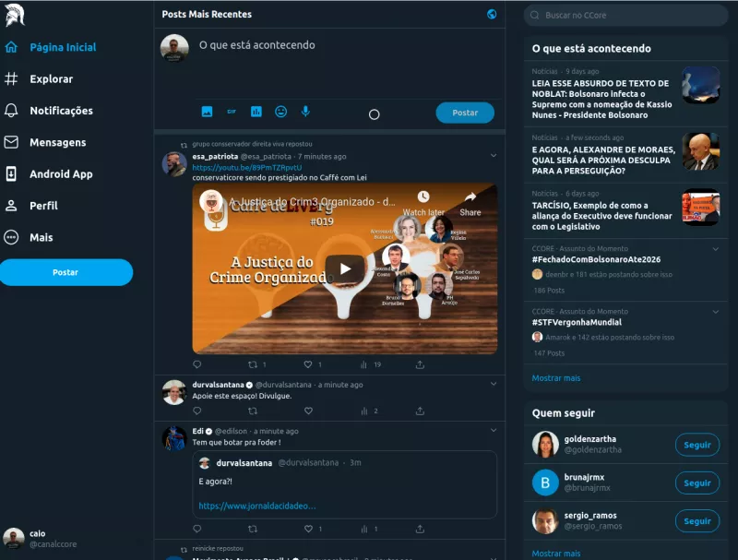The image size is (738, 560).
Task: Open Explorar in sidebar
Action: point(39,79)
